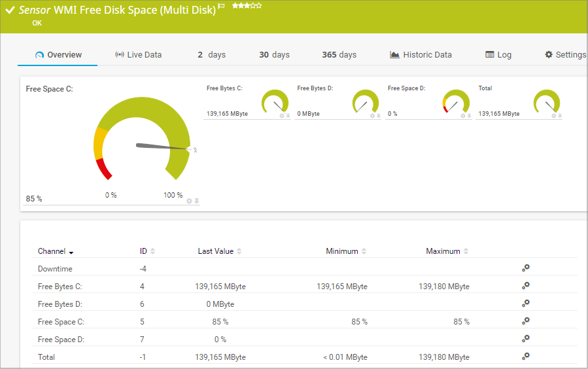This screenshot has width=588, height=369.
Task: Click the green OK status checkmark icon
Action: tap(10, 10)
